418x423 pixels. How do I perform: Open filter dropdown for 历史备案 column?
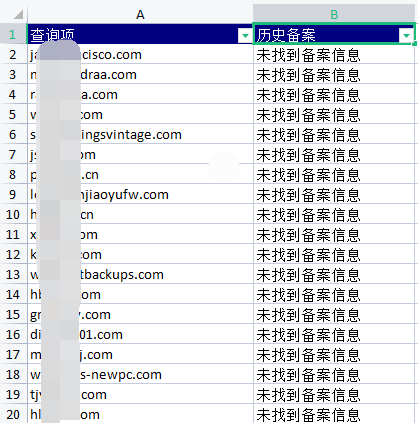coord(406,35)
